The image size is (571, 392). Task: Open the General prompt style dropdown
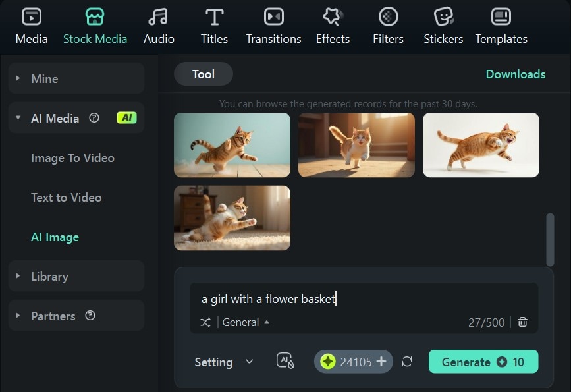coord(242,323)
